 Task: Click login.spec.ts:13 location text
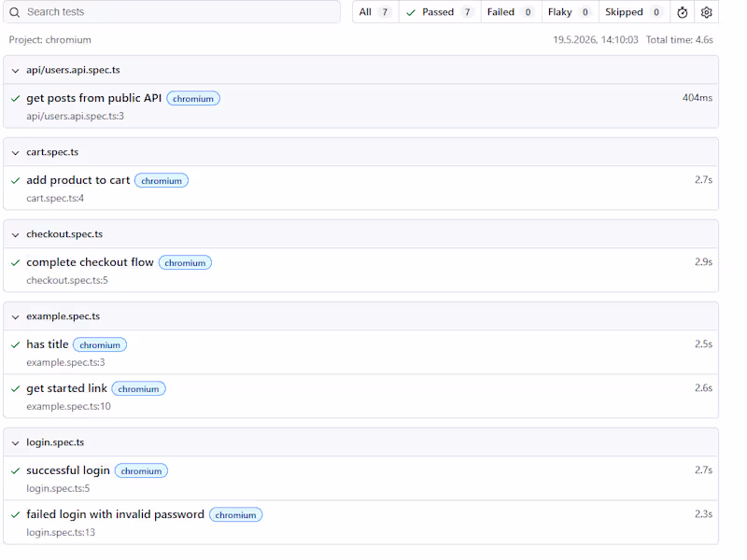click(61, 532)
